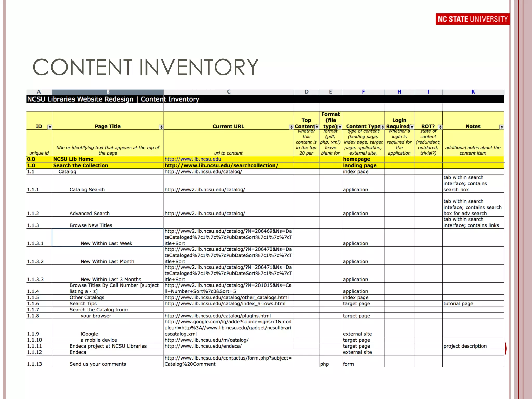Select column C header
The width and height of the screenshot is (532, 399).
(229, 92)
